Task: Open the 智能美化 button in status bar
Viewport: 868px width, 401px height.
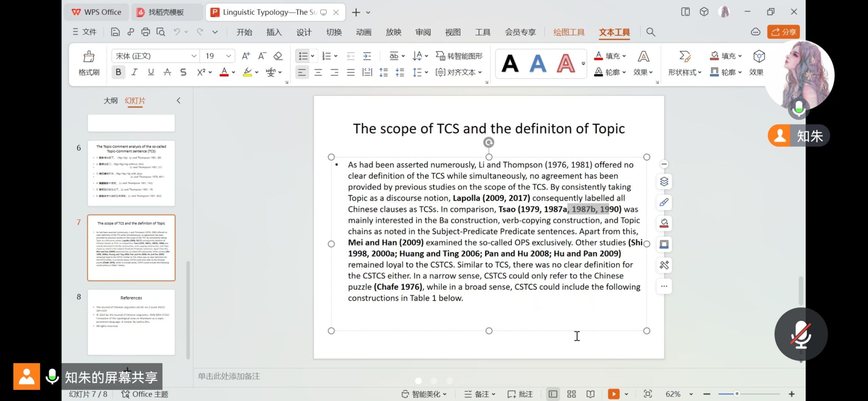Action: [424, 394]
